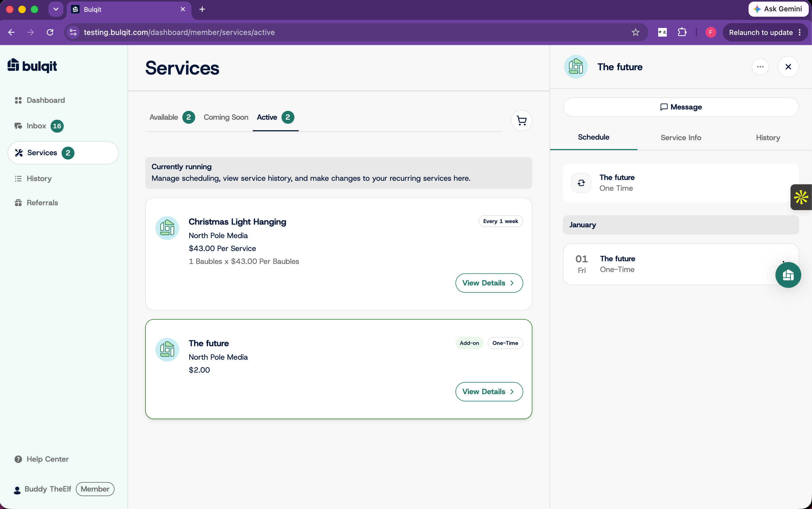Image resolution: width=812 pixels, height=509 pixels.
Task: Bookmark this page with the star icon
Action: [x=635, y=32]
